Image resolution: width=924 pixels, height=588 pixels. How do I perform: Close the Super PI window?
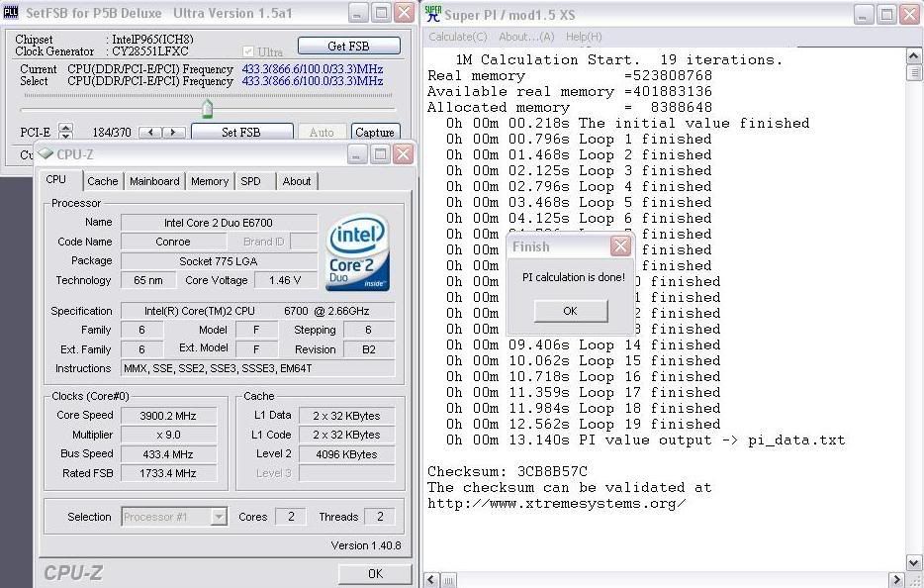click(x=910, y=15)
